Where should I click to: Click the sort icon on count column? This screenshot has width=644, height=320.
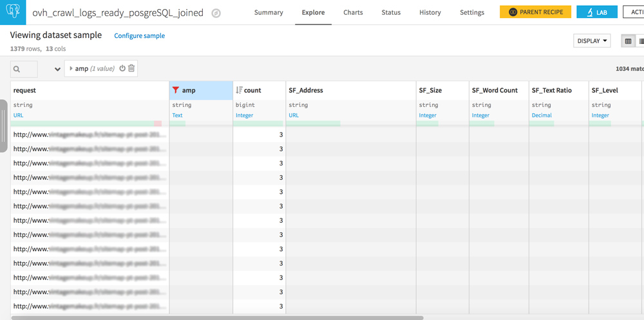(239, 90)
